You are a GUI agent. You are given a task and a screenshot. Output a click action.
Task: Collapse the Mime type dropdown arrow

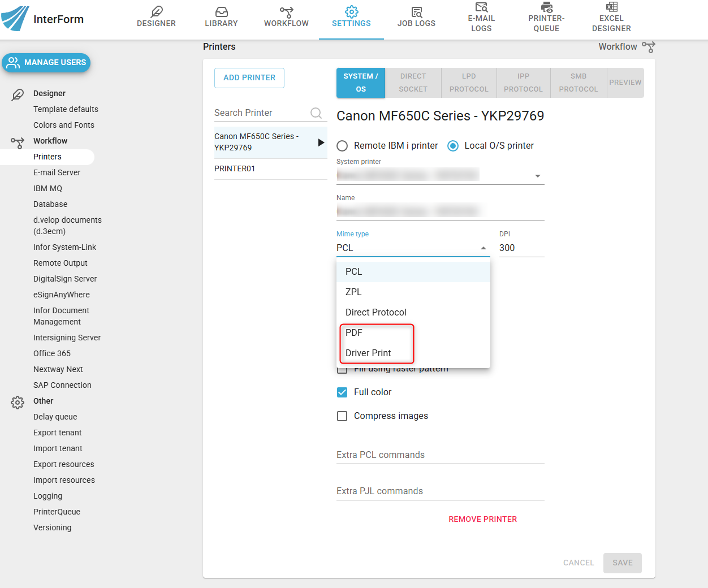click(x=483, y=248)
